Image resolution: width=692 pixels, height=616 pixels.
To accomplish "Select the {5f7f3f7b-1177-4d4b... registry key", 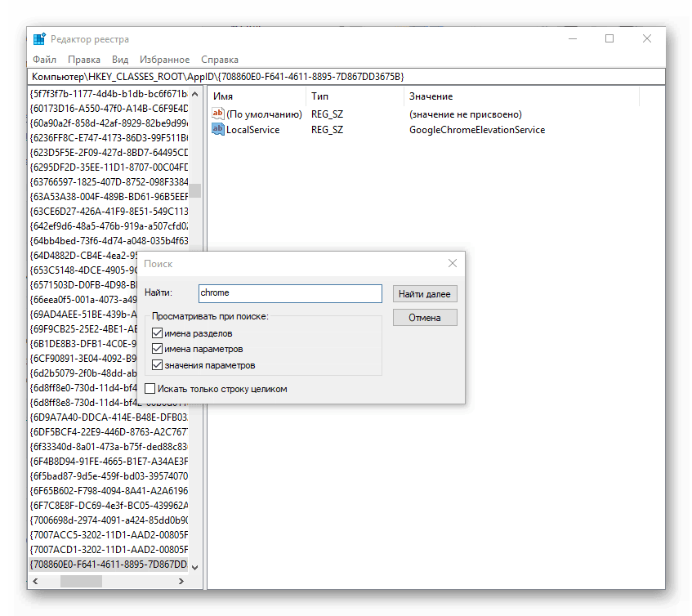I will click(x=109, y=93).
